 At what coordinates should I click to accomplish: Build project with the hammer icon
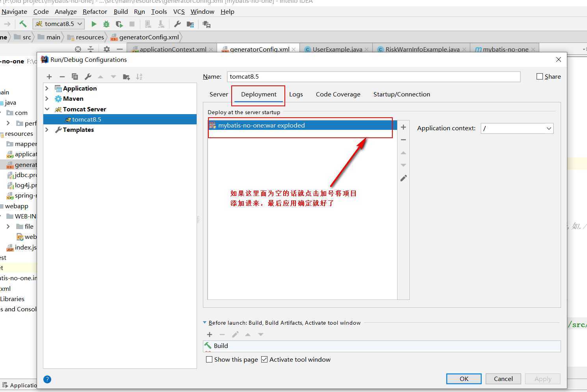(x=23, y=24)
